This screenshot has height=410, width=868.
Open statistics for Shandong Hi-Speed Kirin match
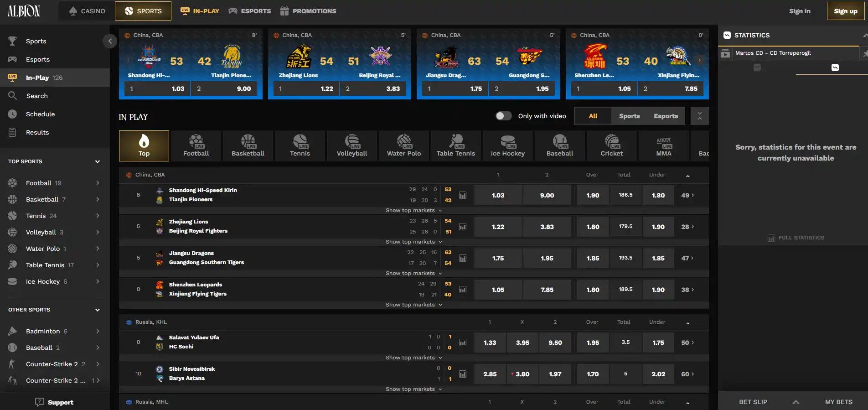[x=463, y=195]
